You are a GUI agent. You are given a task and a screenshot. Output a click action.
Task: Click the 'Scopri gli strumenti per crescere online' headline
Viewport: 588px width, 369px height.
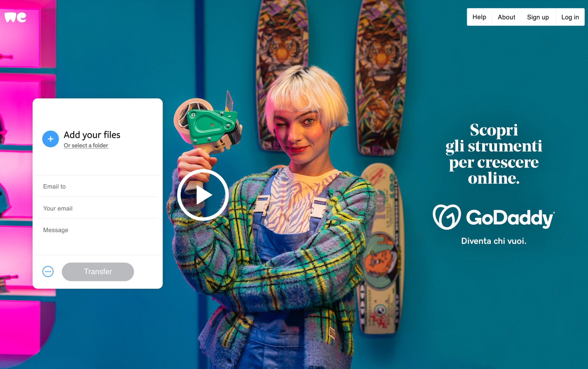click(x=494, y=154)
